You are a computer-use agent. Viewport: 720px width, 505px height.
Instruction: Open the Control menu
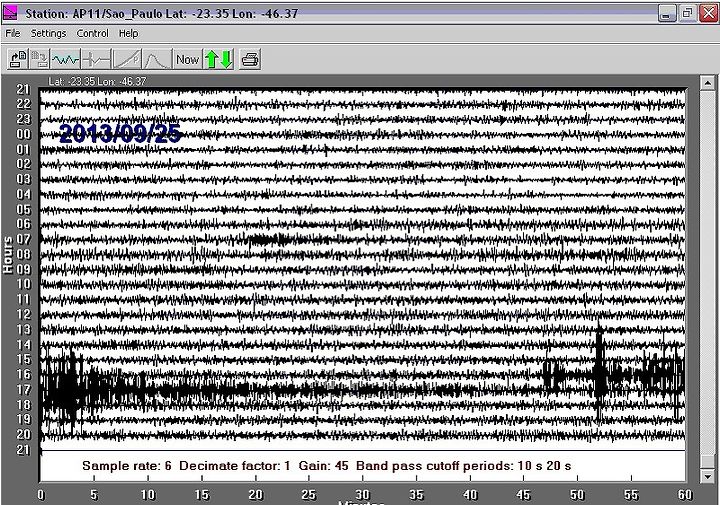coord(92,34)
